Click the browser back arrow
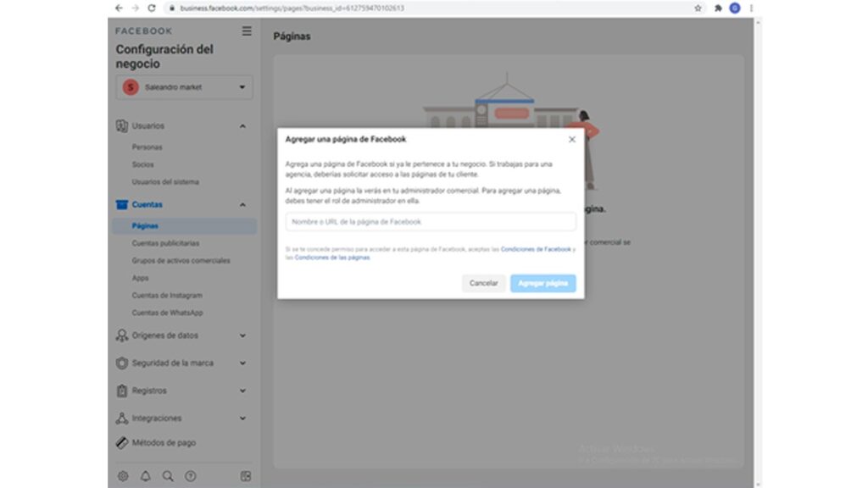The image size is (868, 488). pyautogui.click(x=119, y=8)
